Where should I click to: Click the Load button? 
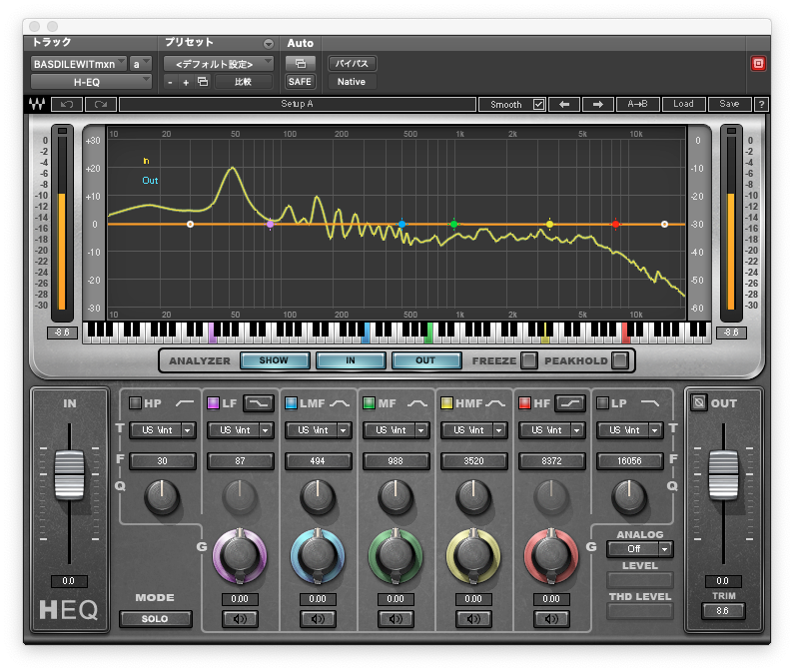683,104
